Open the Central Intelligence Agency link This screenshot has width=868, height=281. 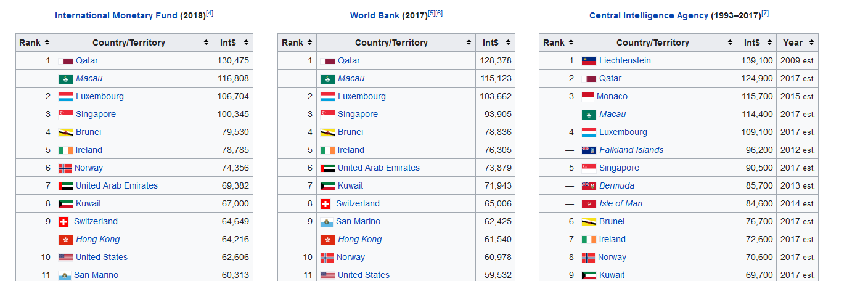click(x=649, y=16)
